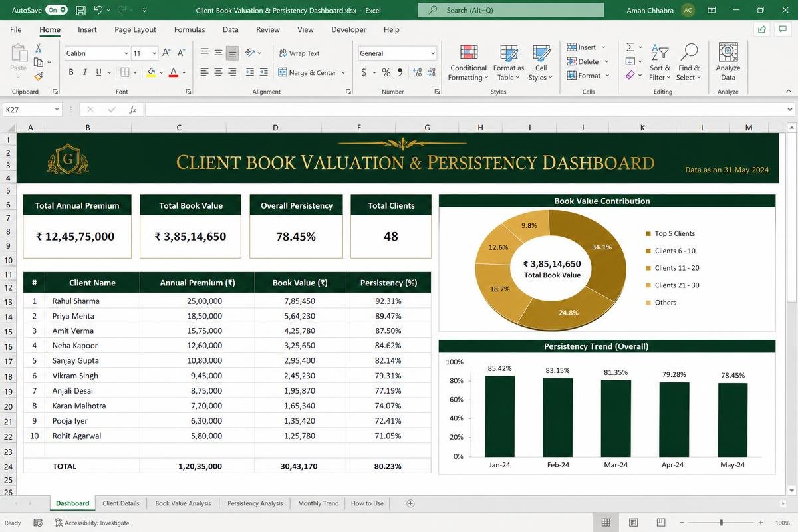
Task: Open Font group dialog launcher
Action: [188, 92]
